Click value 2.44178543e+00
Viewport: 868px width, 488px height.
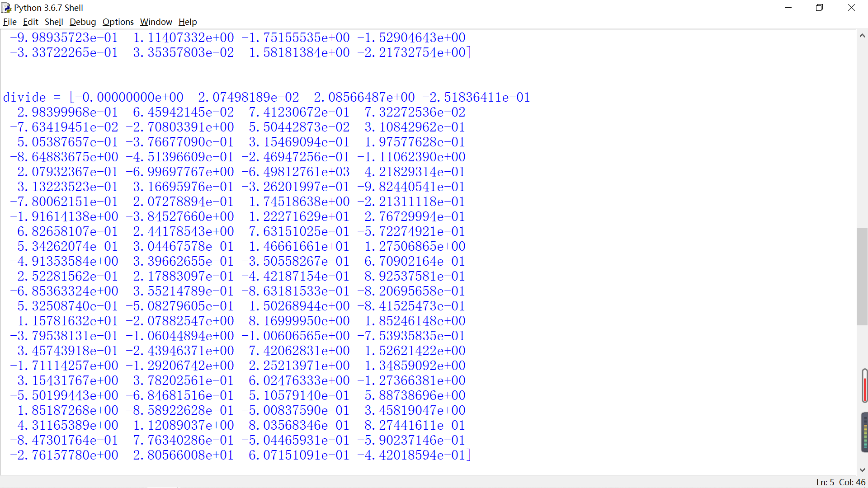click(x=184, y=231)
